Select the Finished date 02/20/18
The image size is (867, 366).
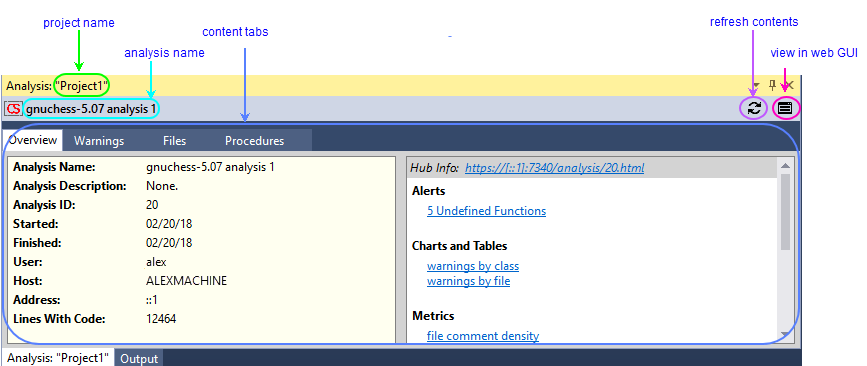tap(169, 243)
